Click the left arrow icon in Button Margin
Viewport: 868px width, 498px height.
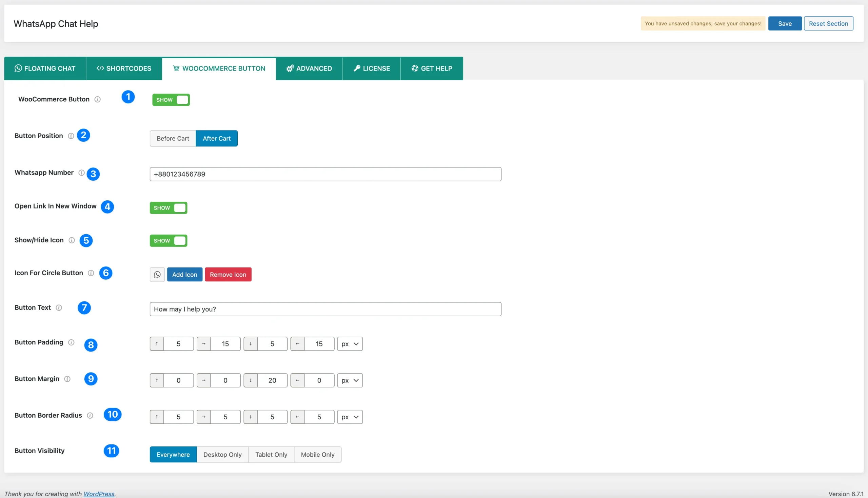click(298, 380)
